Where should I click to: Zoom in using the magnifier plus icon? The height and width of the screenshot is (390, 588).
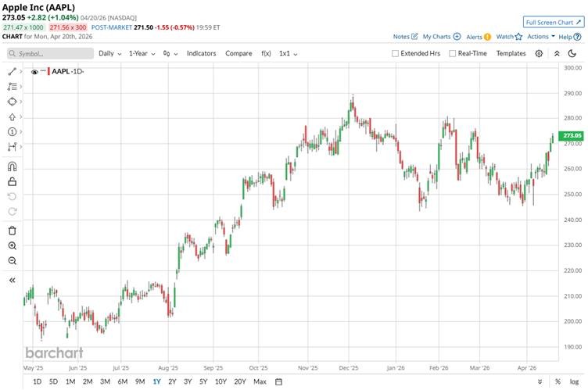[x=12, y=245]
